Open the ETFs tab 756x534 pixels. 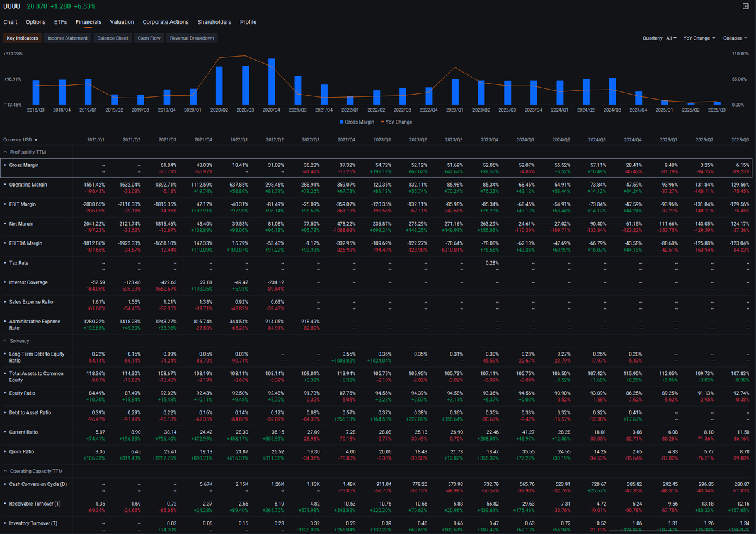point(60,22)
